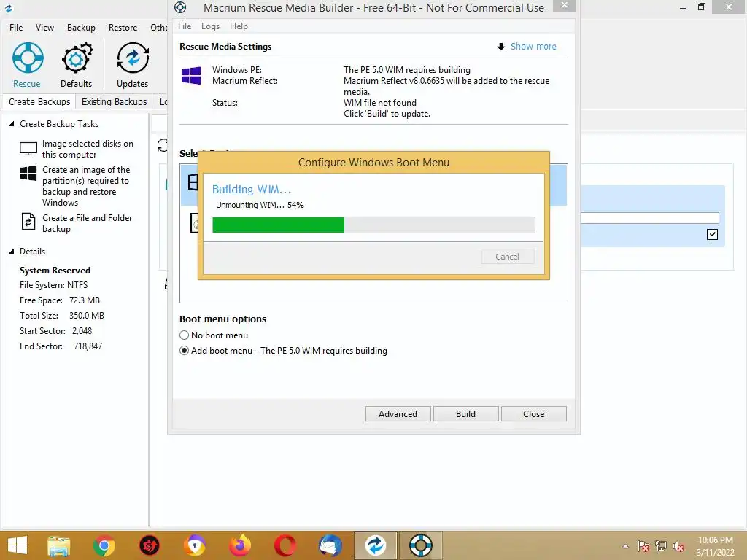Open the Restore menu in Macrium Reflect
Image resolution: width=747 pixels, height=560 pixels.
tap(123, 28)
